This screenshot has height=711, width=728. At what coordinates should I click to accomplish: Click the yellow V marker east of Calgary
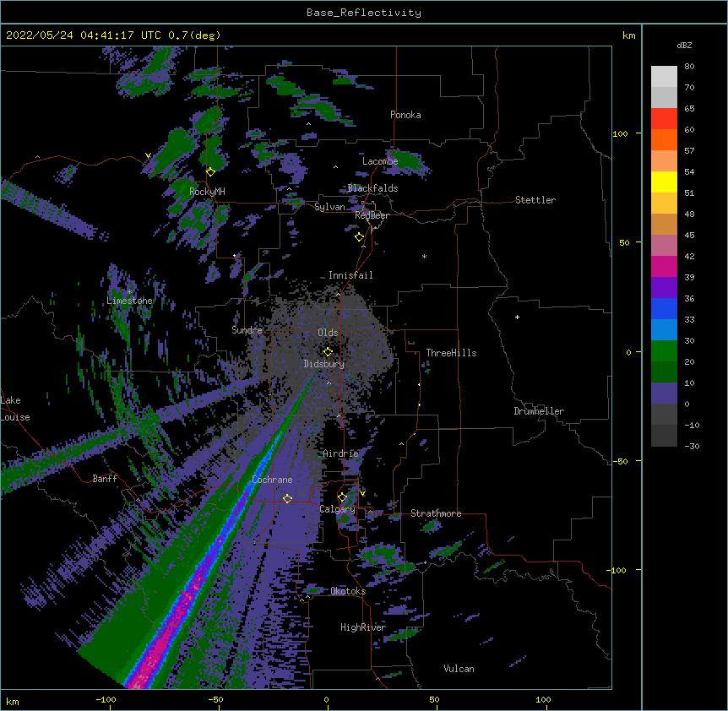coord(362,493)
